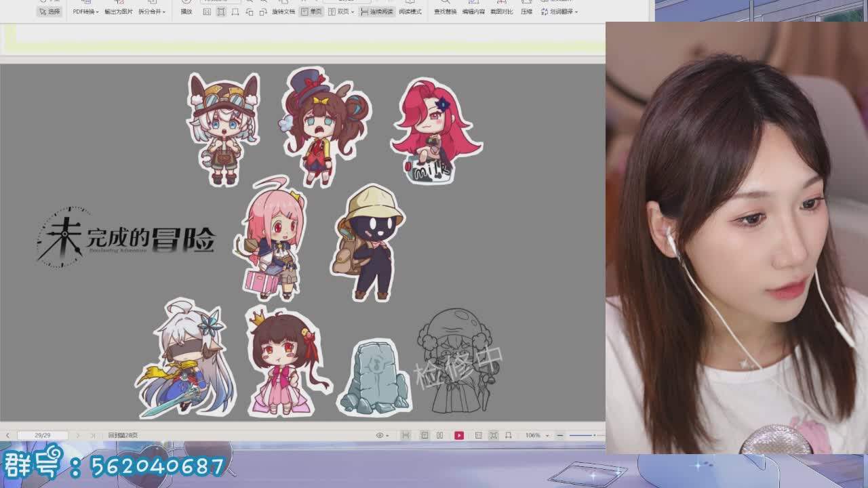Click 输出为图片 export button
Screen dimensions: 868x488
[x=119, y=12]
